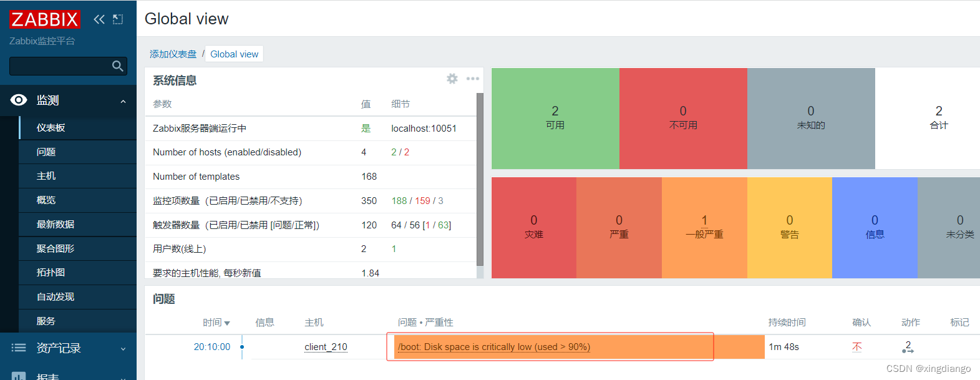Screen dimensions: 980x380
Task: Click the actions icon in problem row
Action: pyautogui.click(x=908, y=347)
